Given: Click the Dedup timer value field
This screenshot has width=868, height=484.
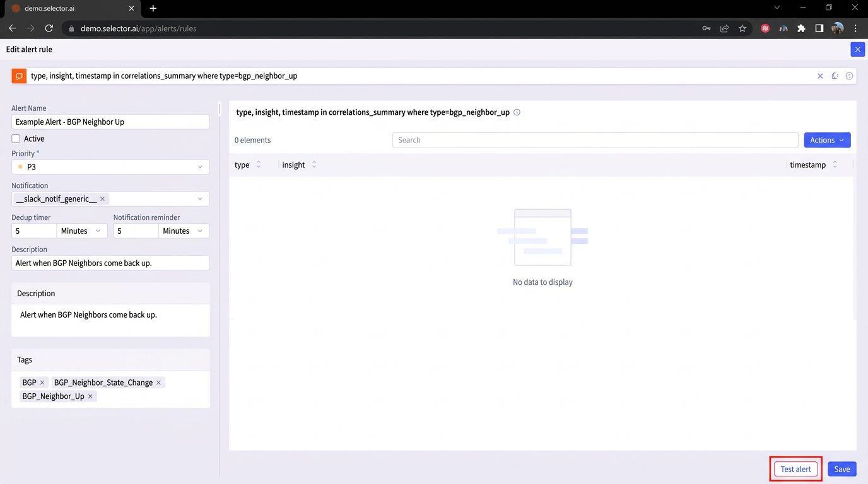Looking at the screenshot, I should click(x=34, y=231).
